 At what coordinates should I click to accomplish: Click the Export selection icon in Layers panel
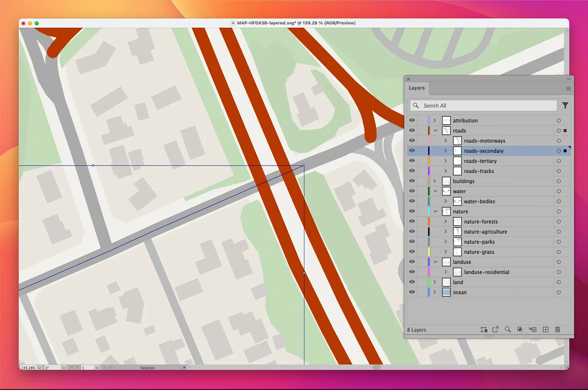[x=495, y=330]
